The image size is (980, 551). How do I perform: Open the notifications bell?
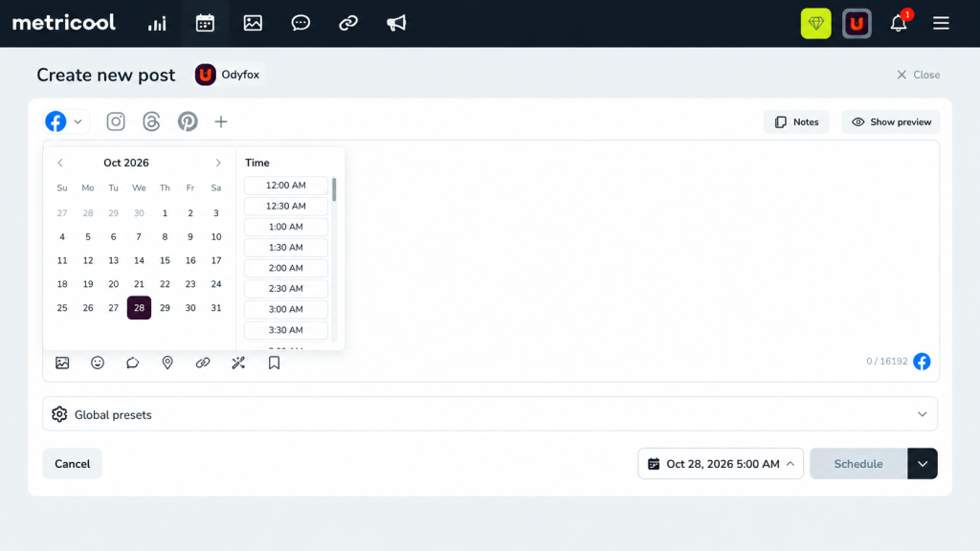point(899,24)
